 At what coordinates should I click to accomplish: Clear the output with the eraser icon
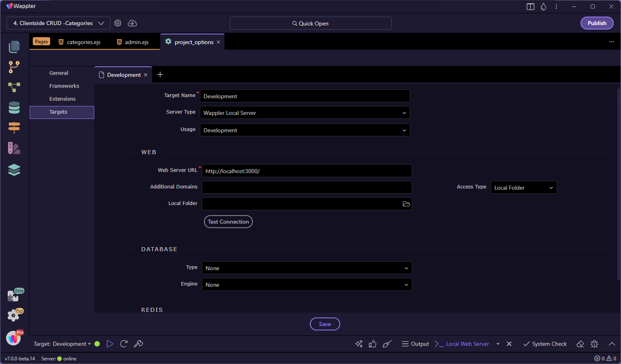point(580,343)
